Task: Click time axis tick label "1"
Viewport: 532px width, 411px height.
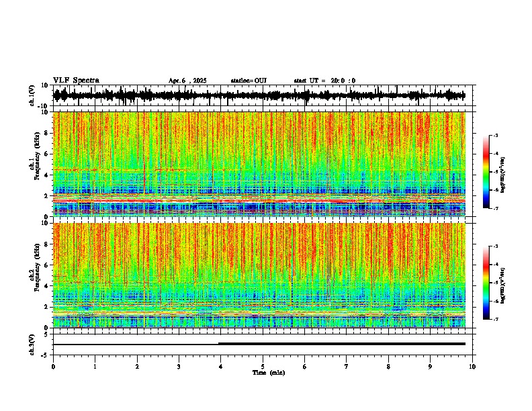Action: (x=95, y=367)
